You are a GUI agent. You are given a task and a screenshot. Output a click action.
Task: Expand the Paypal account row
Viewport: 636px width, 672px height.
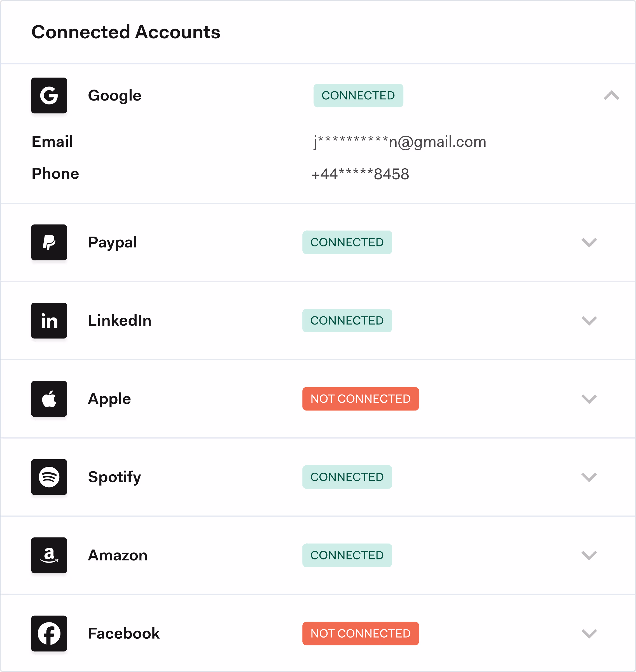click(x=589, y=242)
